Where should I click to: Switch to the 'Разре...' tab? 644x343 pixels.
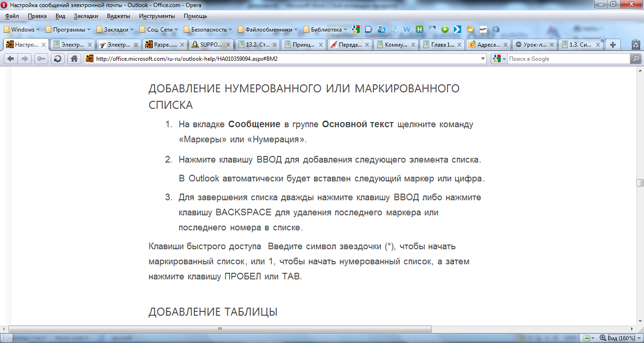click(x=165, y=45)
